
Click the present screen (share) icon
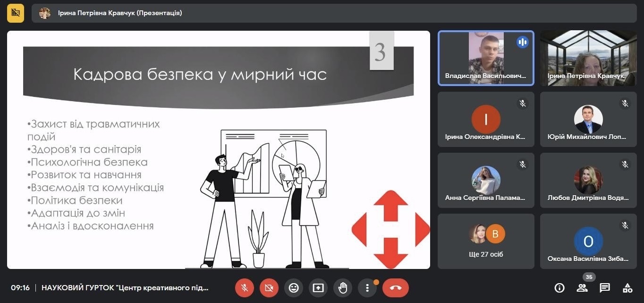tap(318, 287)
